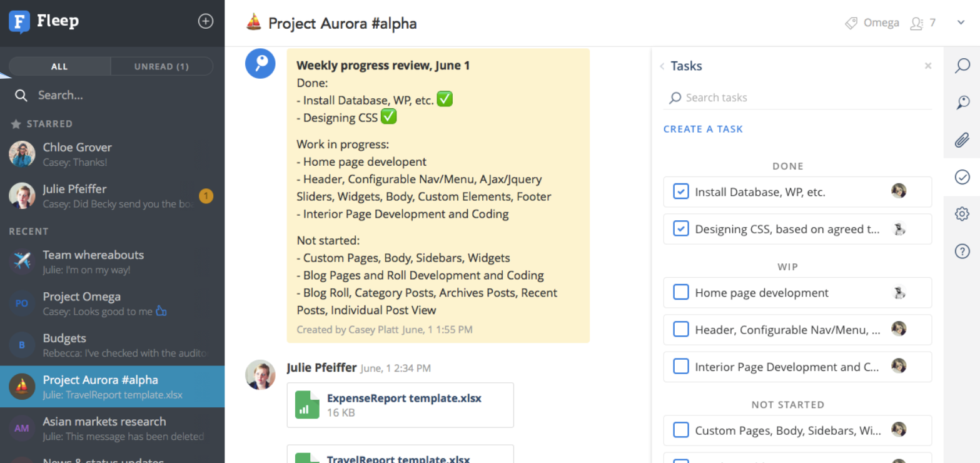
Task: Switch to the UNREAD (1) tab
Action: [x=161, y=66]
